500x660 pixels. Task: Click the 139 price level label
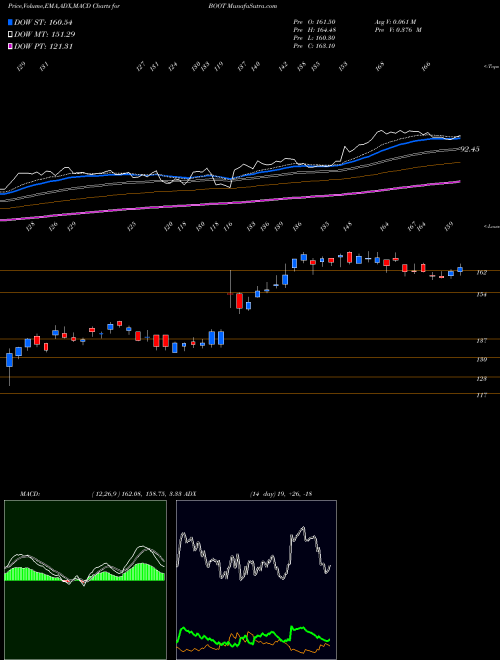point(482,359)
